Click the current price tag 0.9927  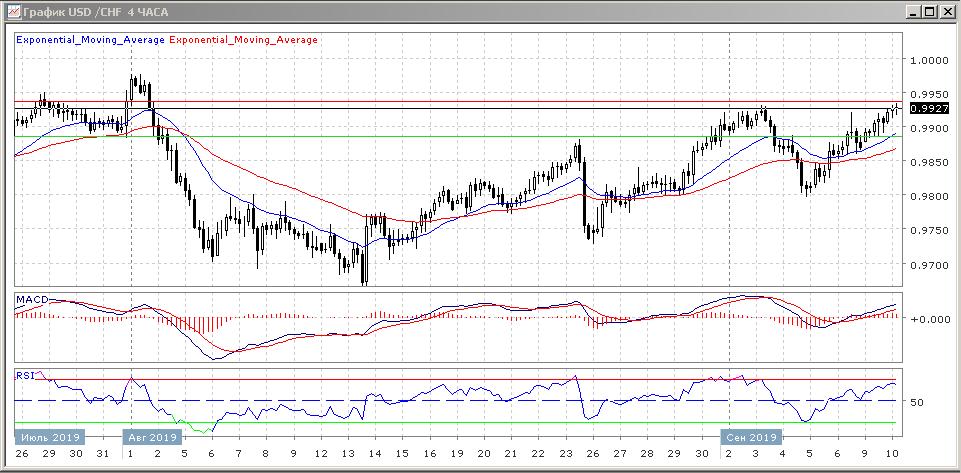tap(930, 108)
